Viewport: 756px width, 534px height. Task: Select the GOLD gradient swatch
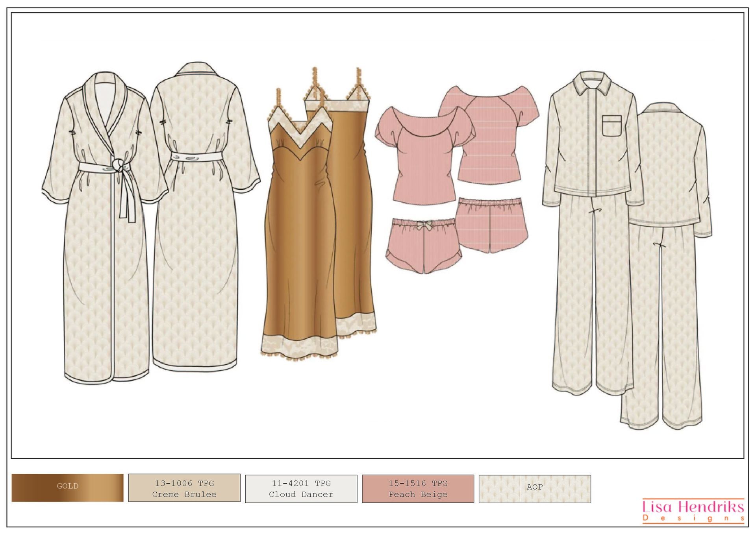[x=65, y=487]
